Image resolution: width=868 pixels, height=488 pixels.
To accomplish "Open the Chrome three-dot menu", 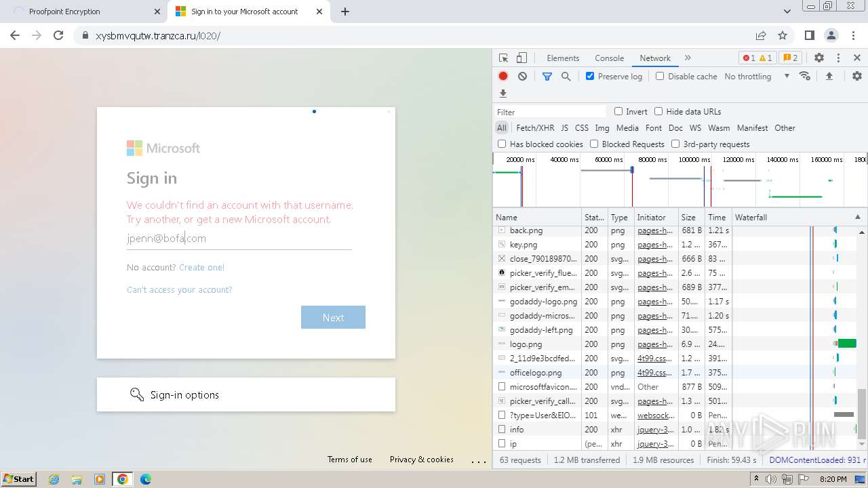I will (852, 35).
